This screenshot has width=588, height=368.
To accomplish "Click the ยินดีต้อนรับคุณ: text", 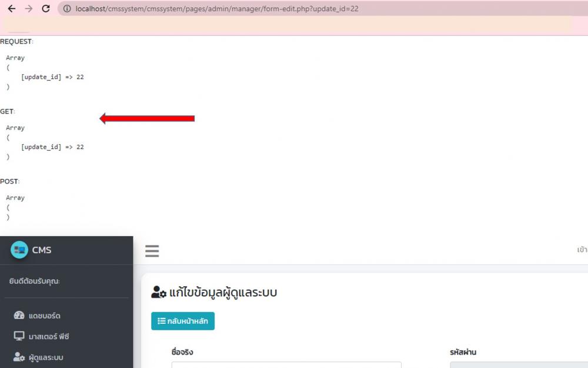I will click(x=35, y=281).
